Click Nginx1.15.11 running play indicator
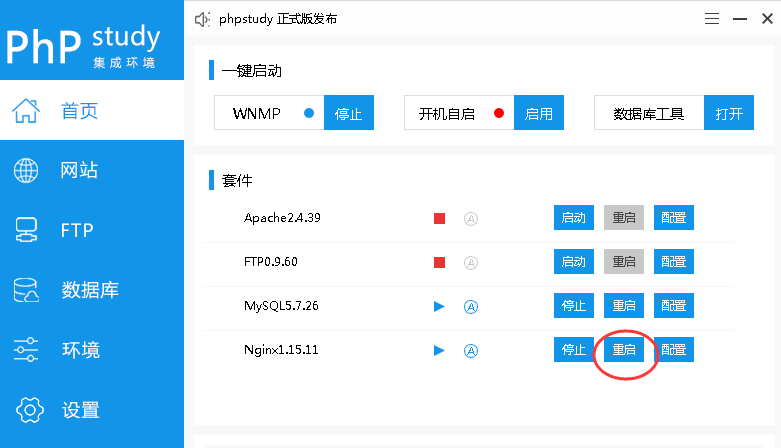Image resolution: width=781 pixels, height=448 pixels. pos(439,350)
